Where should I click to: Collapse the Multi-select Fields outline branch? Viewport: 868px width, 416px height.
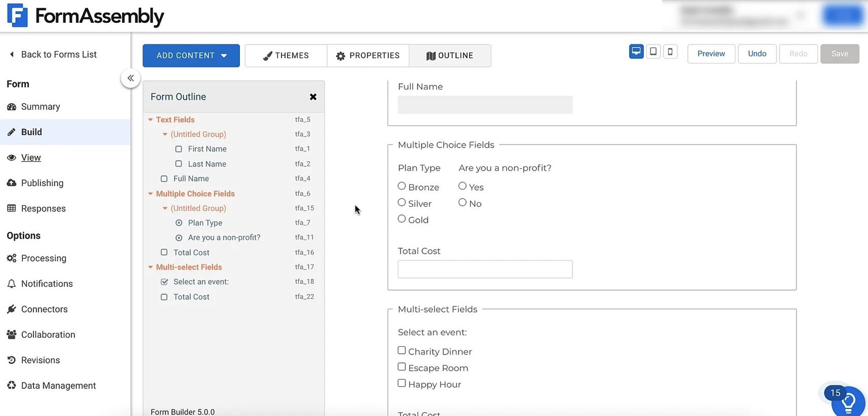point(151,267)
